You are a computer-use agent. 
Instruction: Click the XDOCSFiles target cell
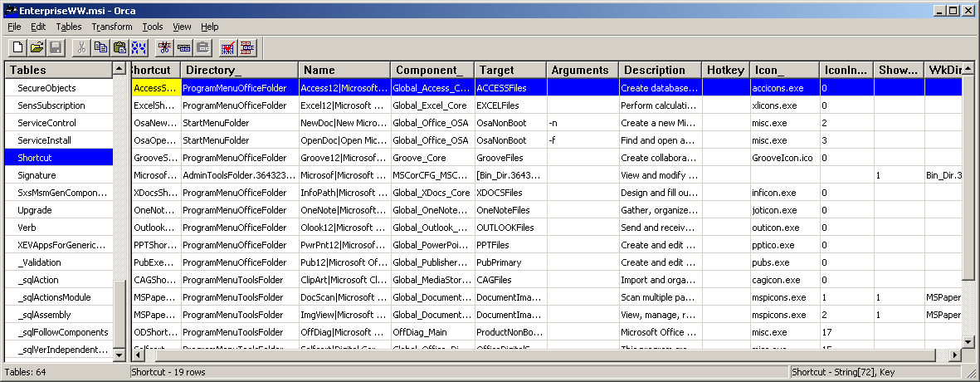(510, 193)
